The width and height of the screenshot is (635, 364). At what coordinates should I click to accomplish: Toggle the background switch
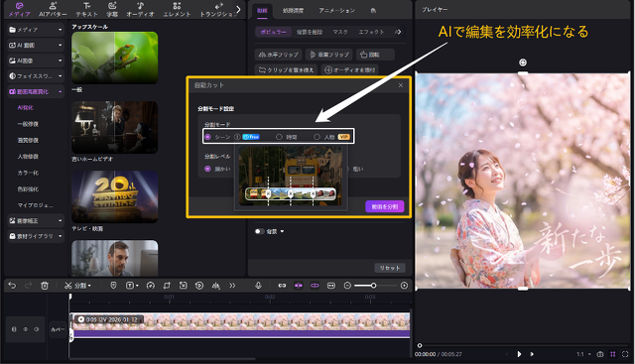tap(259, 232)
